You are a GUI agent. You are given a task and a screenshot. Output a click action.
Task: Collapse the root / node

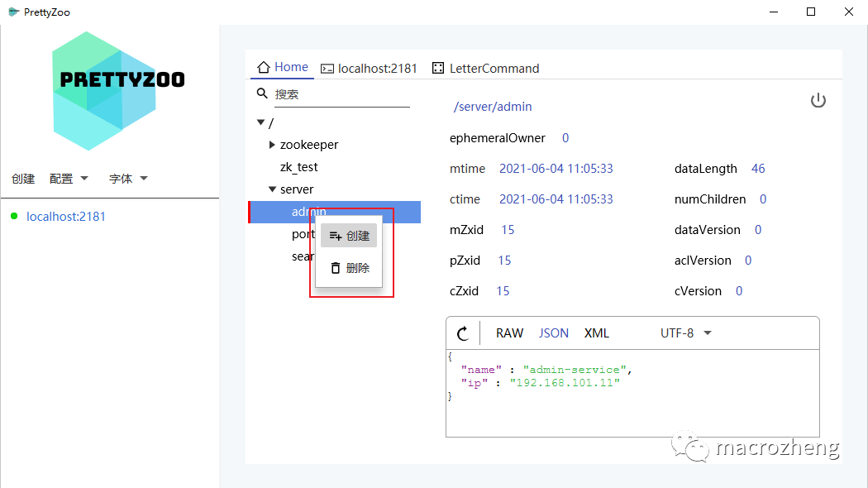[x=261, y=122]
